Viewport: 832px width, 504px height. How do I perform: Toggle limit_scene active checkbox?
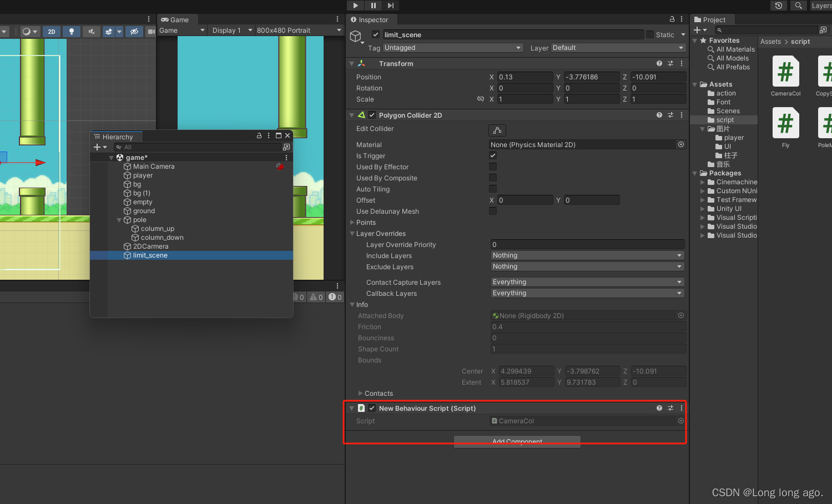pos(376,34)
